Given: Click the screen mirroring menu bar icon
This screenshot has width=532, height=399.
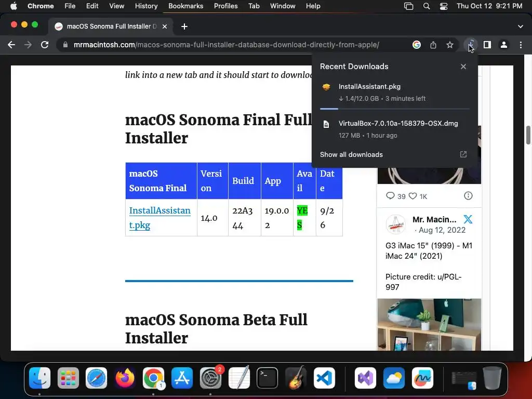Looking at the screenshot, I should click(408, 6).
